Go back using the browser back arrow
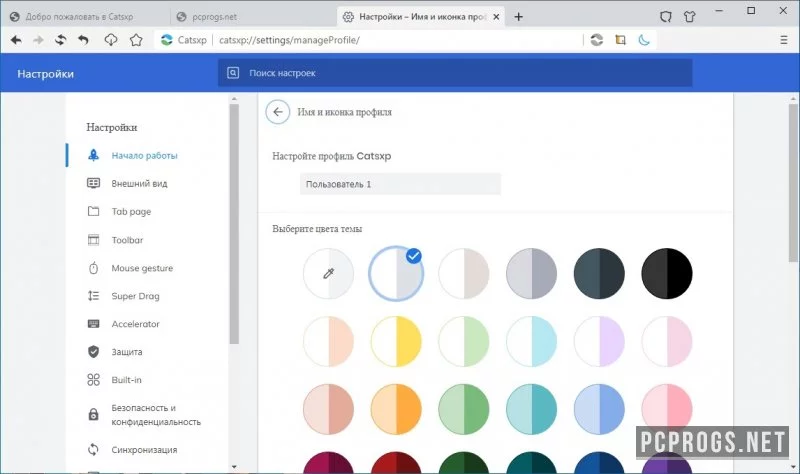The height and width of the screenshot is (474, 800). point(16,40)
